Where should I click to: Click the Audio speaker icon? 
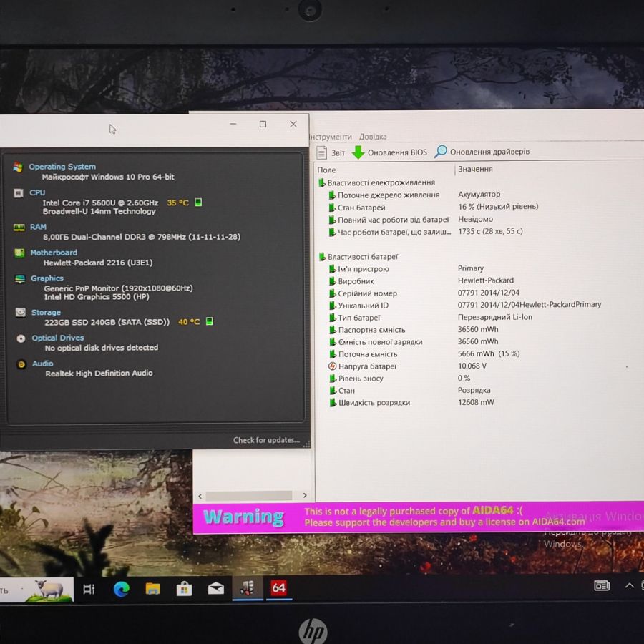point(21,364)
